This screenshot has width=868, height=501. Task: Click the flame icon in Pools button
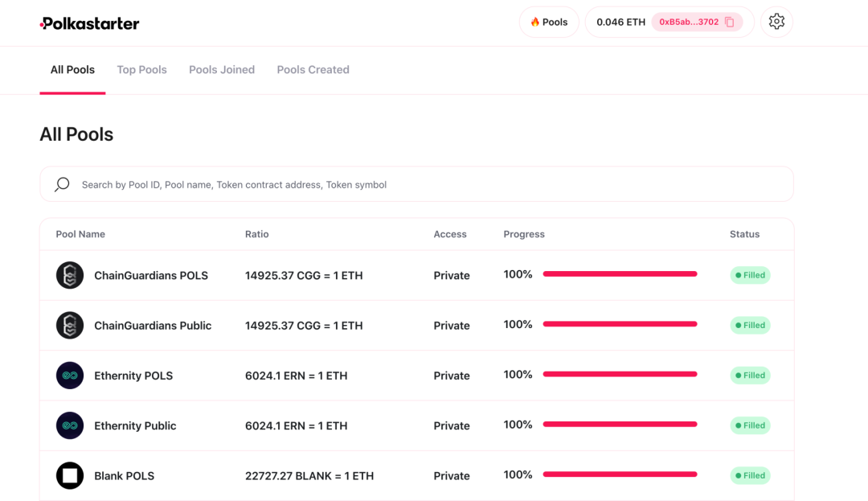pyautogui.click(x=534, y=23)
